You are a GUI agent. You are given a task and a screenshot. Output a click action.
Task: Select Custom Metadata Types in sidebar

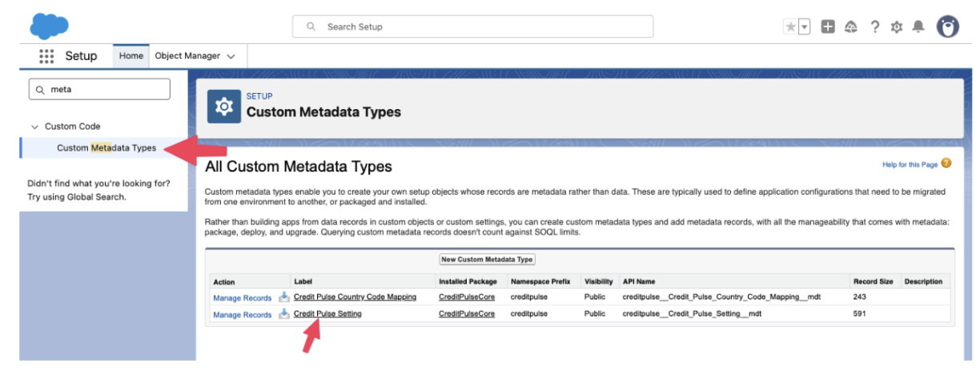click(x=106, y=148)
